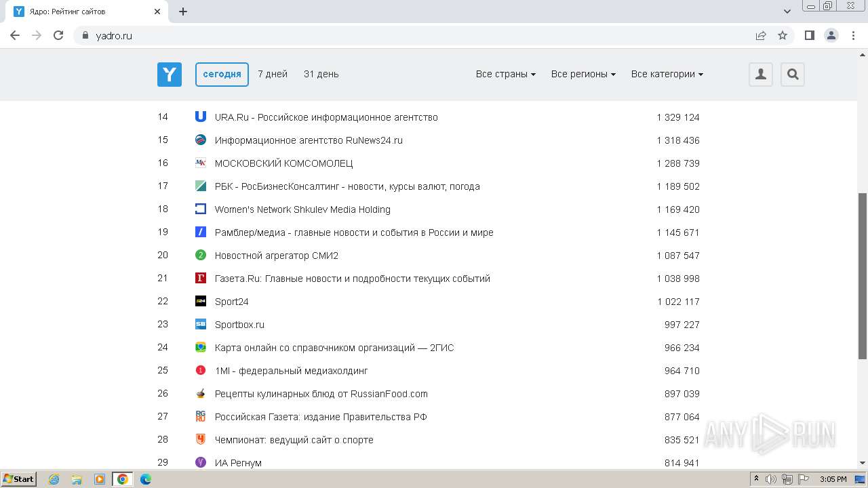868x488 pixels.
Task: Go back in browser history
Action: (x=15, y=35)
